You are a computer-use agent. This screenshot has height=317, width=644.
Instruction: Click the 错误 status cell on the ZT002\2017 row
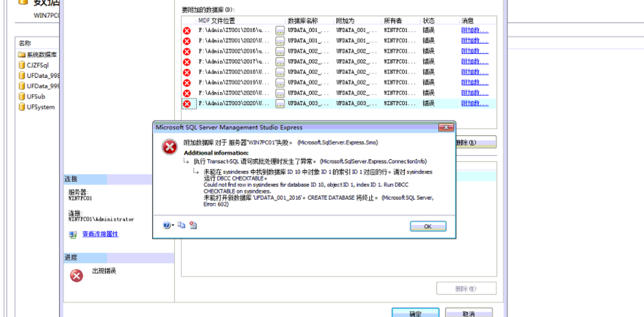(428, 61)
